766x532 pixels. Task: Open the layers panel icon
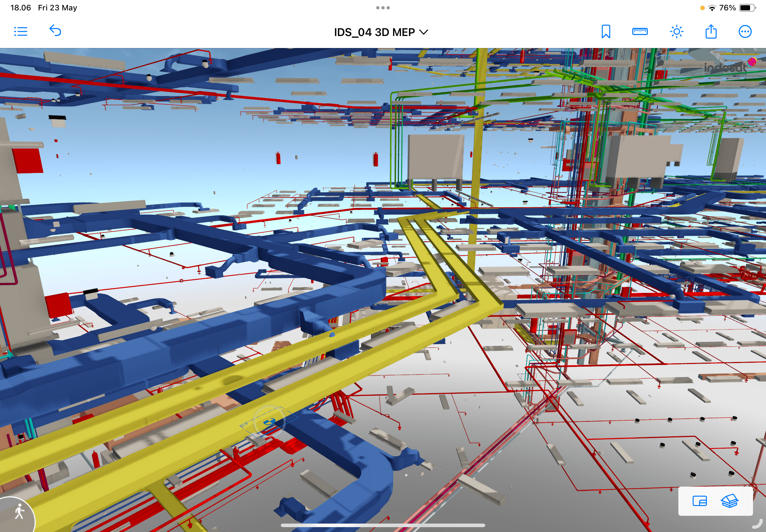729,501
